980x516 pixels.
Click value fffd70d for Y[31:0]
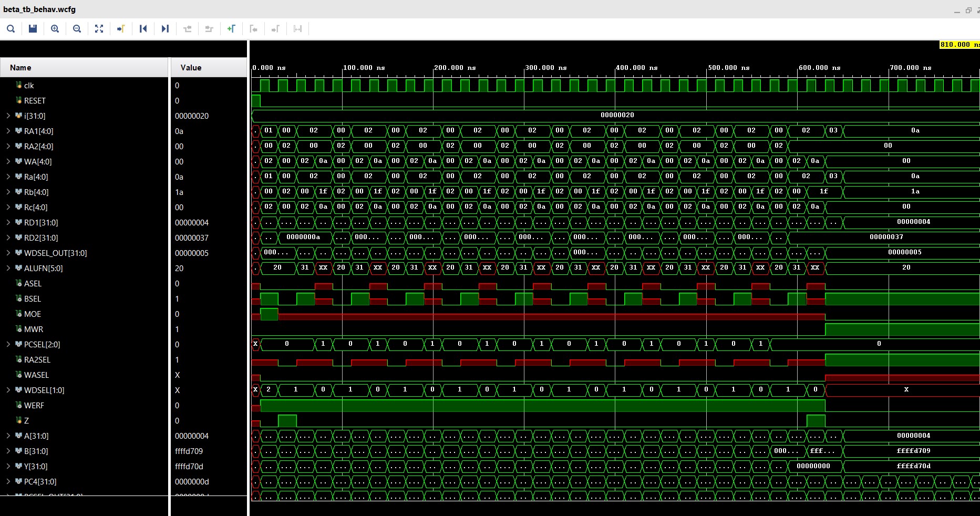pos(189,466)
